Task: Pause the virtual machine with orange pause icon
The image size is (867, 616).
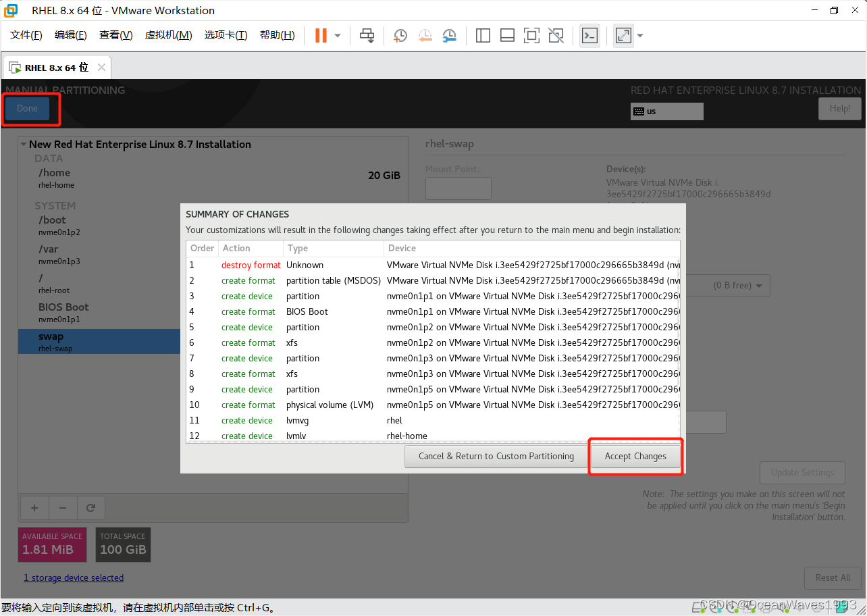Action: tap(321, 35)
